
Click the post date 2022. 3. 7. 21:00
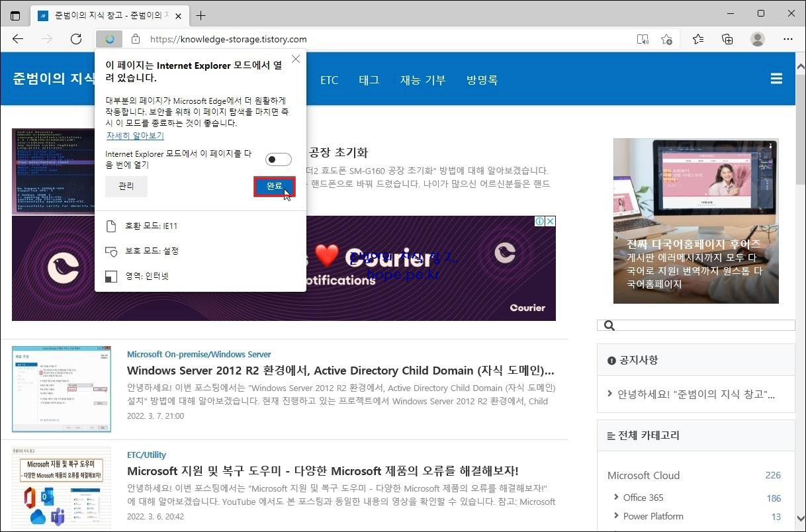[x=156, y=416]
